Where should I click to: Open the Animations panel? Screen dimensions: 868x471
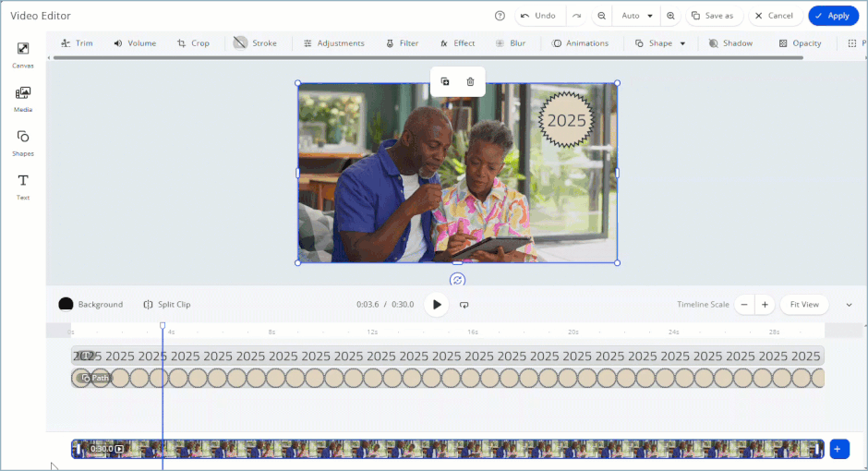pos(580,43)
